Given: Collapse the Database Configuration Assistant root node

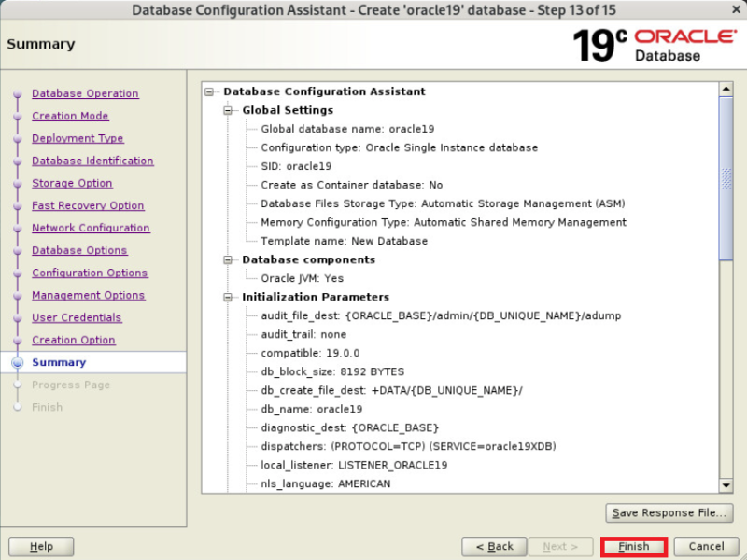Looking at the screenshot, I should (209, 91).
